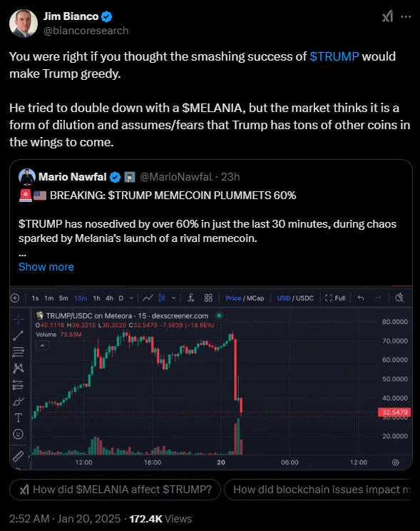Select the crosshair cursor tool in chart

pos(19,318)
